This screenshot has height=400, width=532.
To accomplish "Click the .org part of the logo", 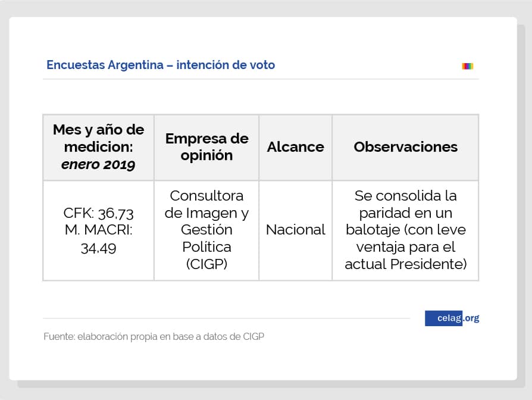I will coord(471,318).
